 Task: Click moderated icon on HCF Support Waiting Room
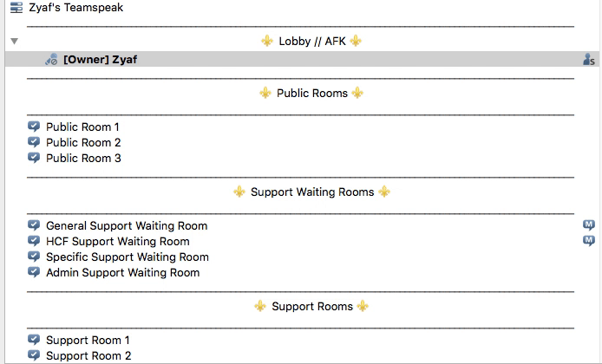[x=589, y=241]
